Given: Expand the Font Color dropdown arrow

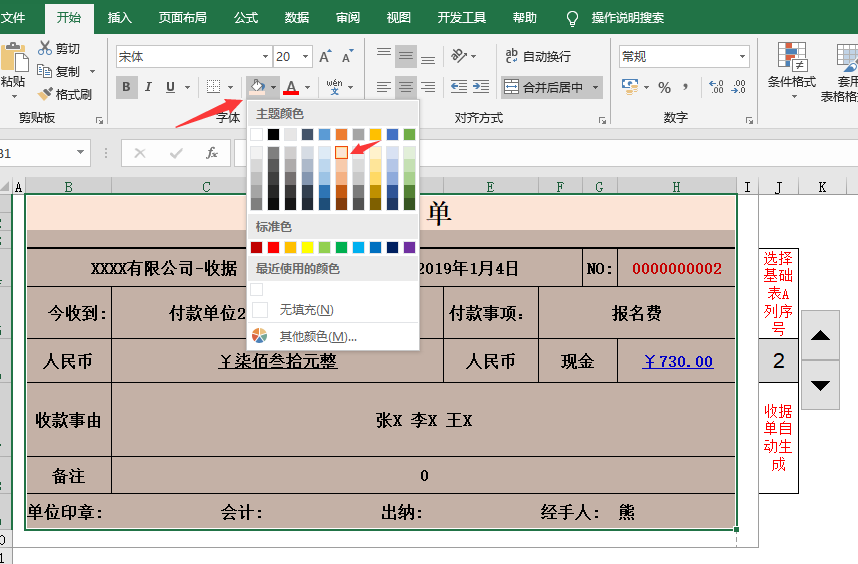Looking at the screenshot, I should pos(308,87).
